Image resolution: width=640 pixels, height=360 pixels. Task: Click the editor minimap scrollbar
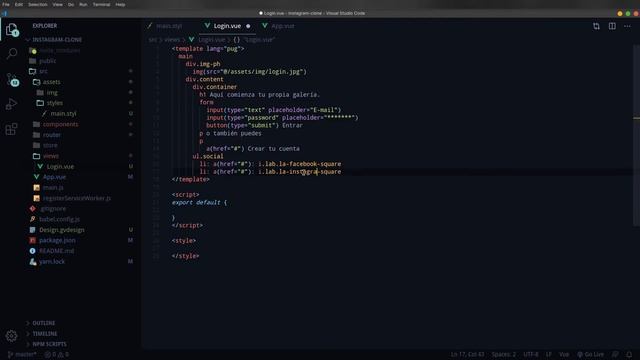coord(636,135)
